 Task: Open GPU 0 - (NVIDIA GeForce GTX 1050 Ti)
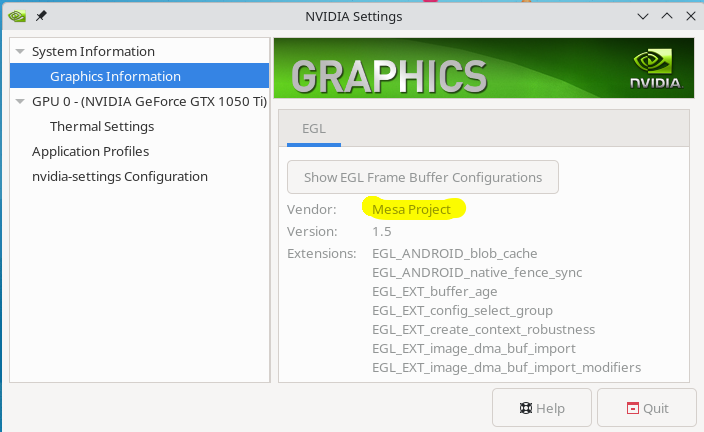coord(150,101)
